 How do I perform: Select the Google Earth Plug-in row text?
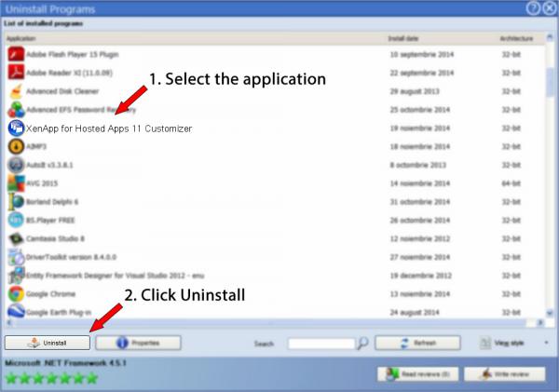coord(59,313)
